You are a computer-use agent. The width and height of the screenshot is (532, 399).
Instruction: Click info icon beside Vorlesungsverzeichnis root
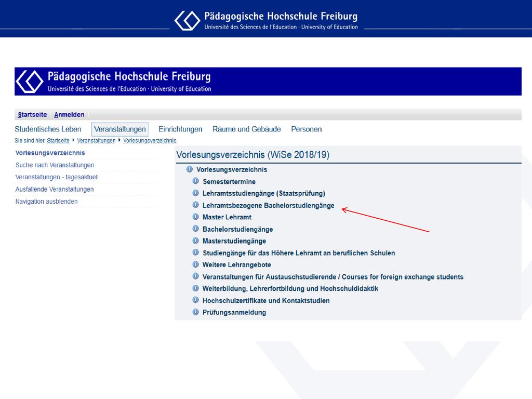pos(189,169)
